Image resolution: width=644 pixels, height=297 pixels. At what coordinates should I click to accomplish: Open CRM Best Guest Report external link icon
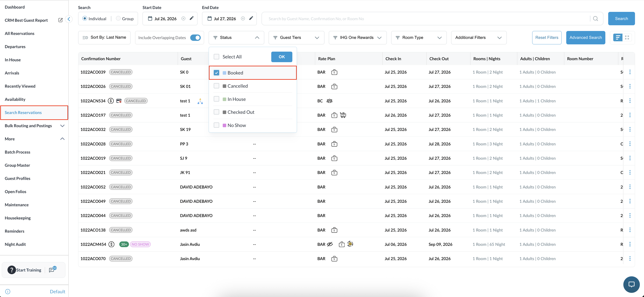tap(60, 20)
